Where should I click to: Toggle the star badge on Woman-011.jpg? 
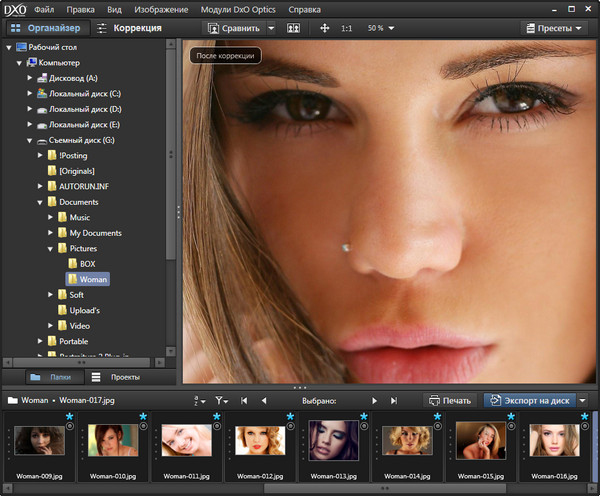(217, 416)
